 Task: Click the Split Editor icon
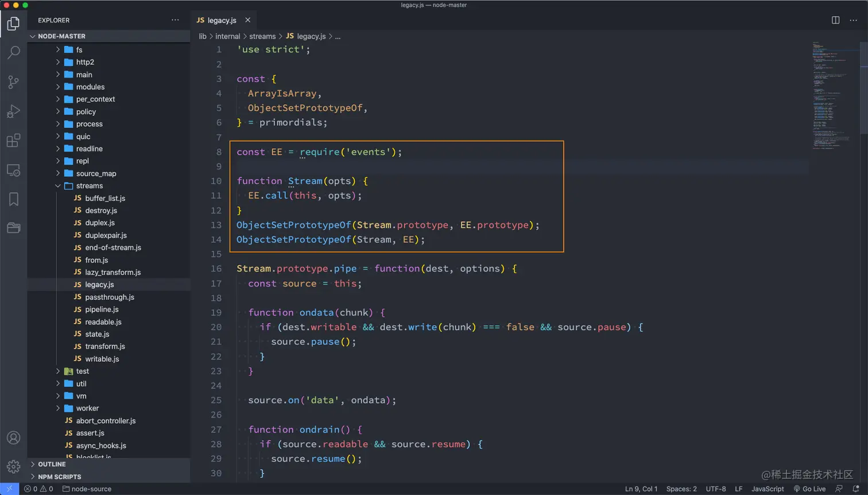click(835, 20)
